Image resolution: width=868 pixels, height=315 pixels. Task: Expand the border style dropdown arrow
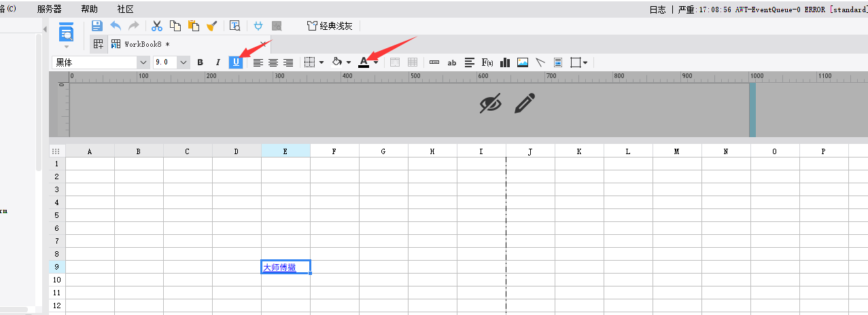click(321, 62)
